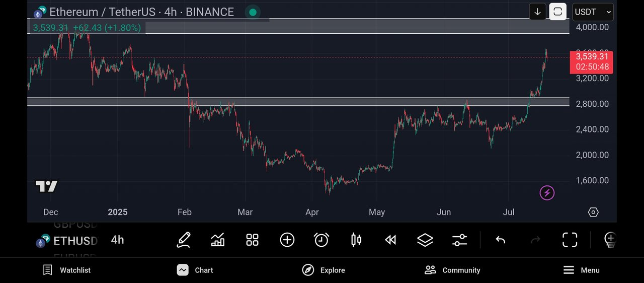Click the 1,600.00 price axis label

pos(592,180)
